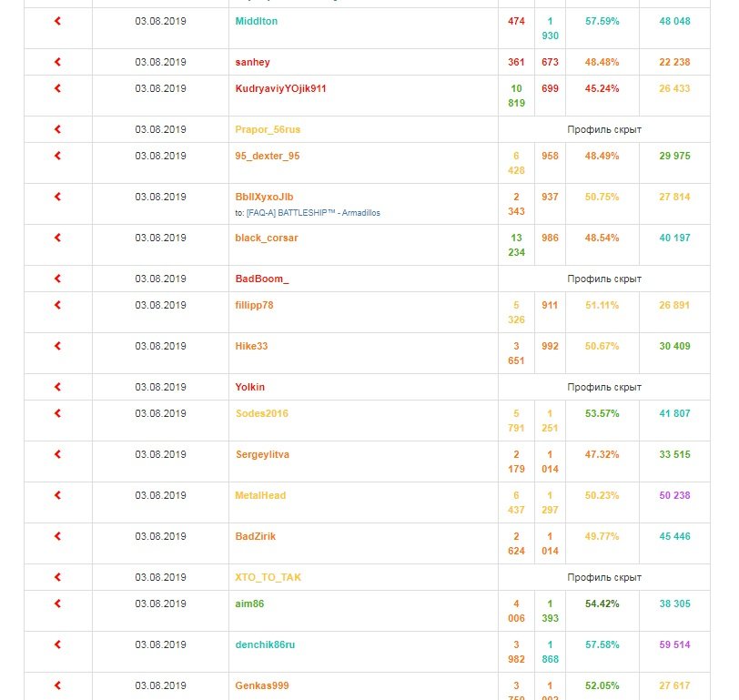Open the MetalHead player profile
The height and width of the screenshot is (700, 739).
click(x=260, y=495)
